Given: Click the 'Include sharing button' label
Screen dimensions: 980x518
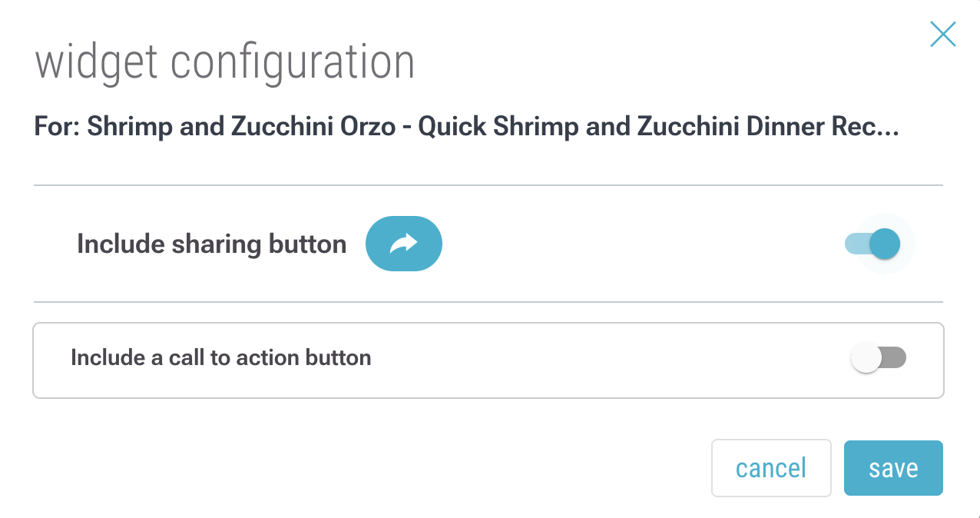Looking at the screenshot, I should tap(212, 244).
